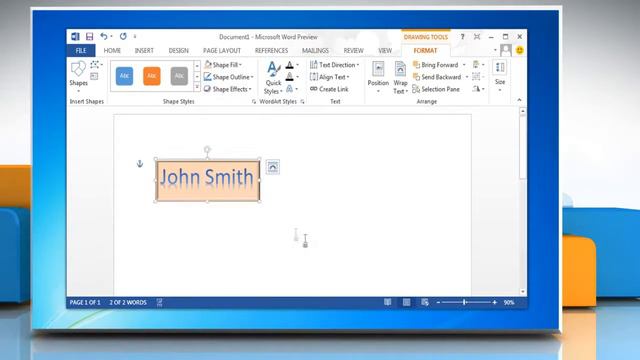640x360 pixels.
Task: Click the Redo icon in the title bar
Action: coord(123,37)
